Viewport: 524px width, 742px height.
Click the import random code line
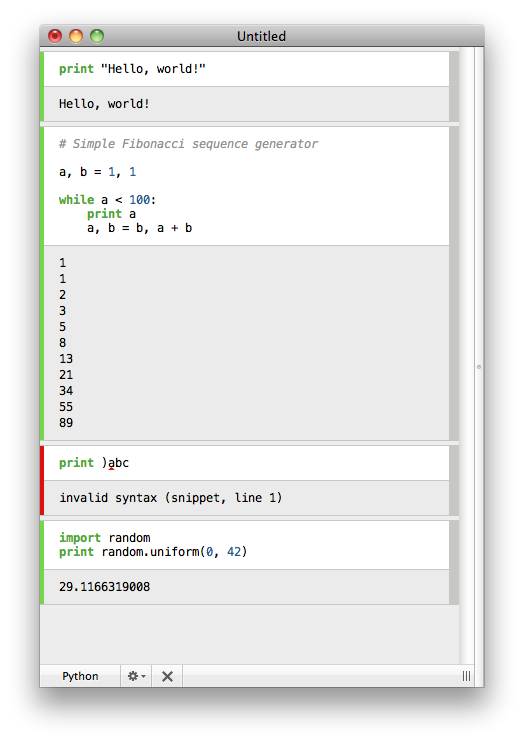(105, 538)
